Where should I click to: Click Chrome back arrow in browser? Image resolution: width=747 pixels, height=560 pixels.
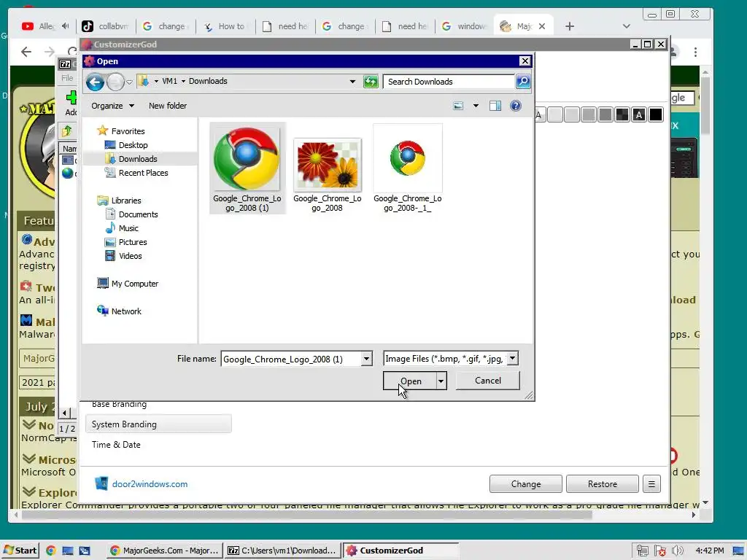coord(26,52)
